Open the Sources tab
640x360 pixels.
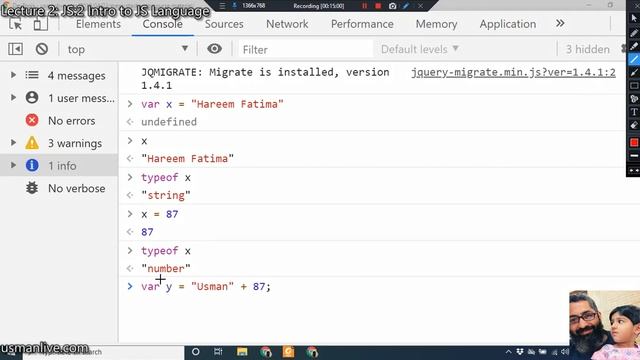pyautogui.click(x=224, y=24)
